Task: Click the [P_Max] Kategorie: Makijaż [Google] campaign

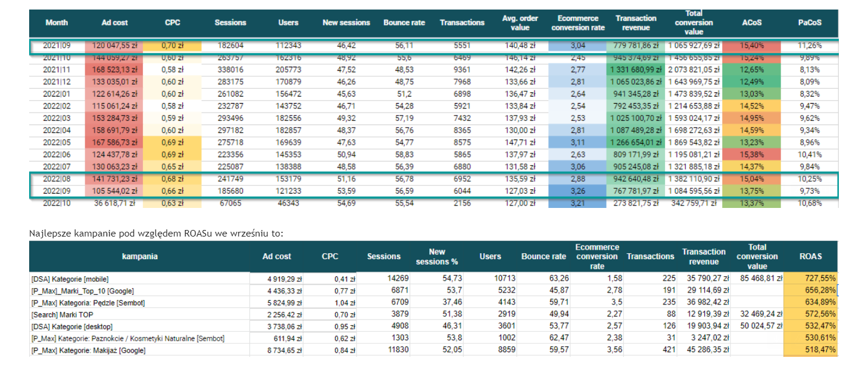Action: (88, 350)
